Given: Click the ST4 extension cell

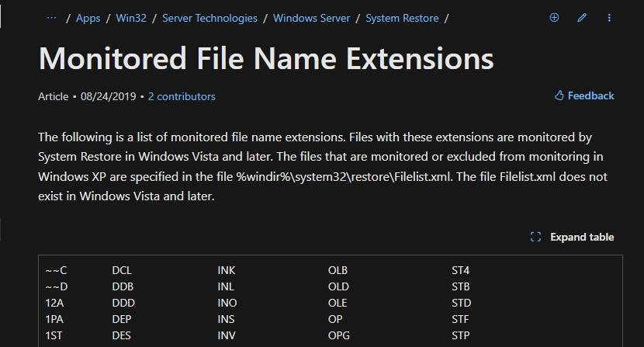Looking at the screenshot, I should click(460, 270).
